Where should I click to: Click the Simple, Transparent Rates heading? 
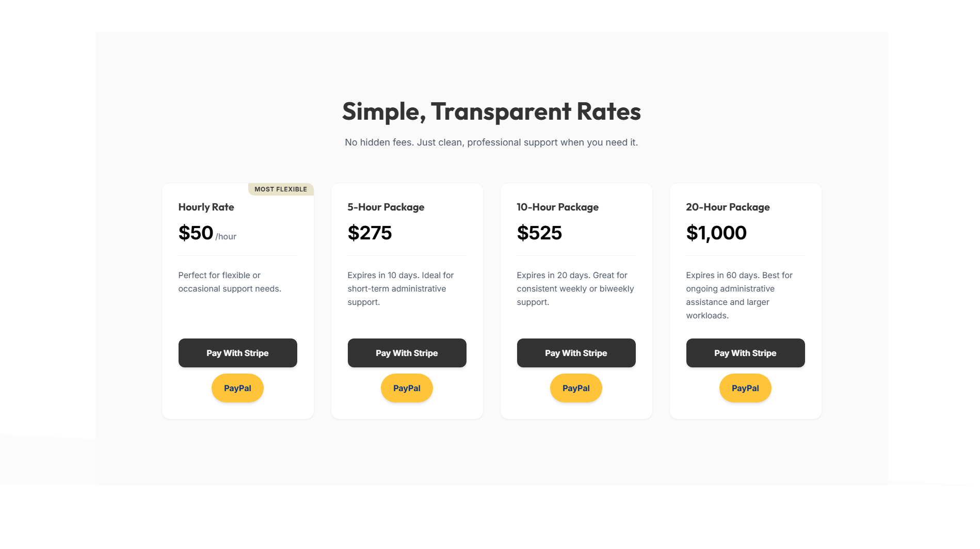coord(491,111)
